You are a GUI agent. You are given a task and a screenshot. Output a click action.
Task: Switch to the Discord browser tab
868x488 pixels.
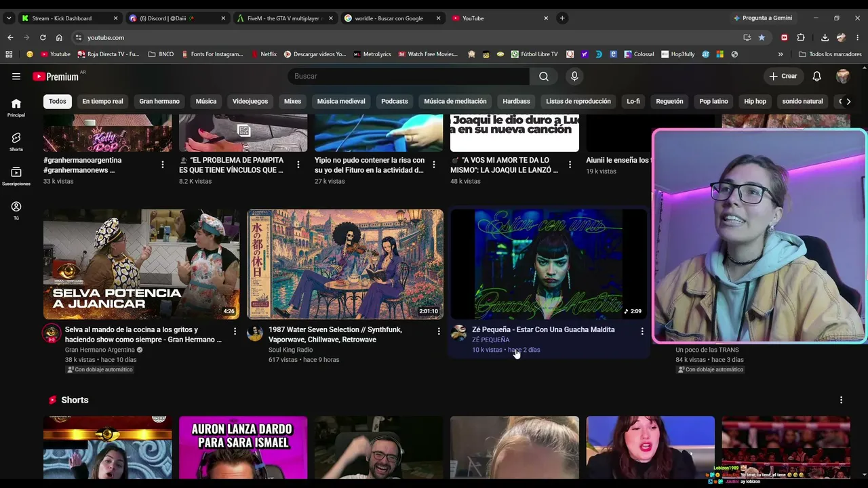[x=176, y=18]
